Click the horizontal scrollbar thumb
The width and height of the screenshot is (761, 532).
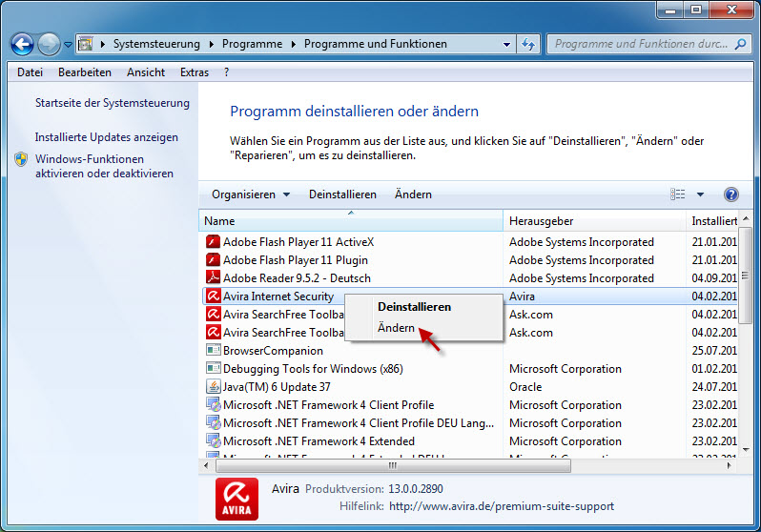[393, 465]
